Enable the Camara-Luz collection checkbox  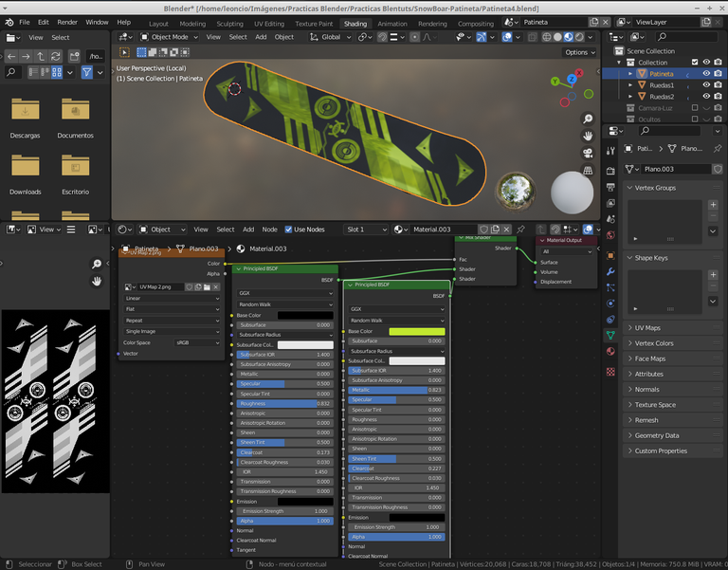[695, 108]
